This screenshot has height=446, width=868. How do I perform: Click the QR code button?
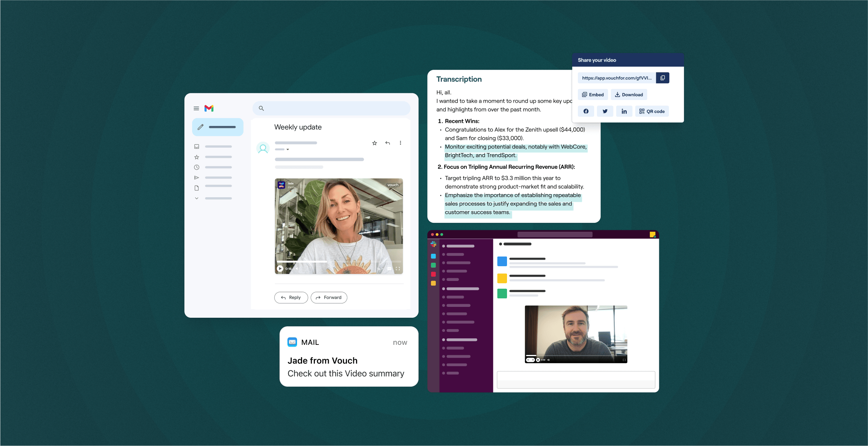tap(652, 111)
